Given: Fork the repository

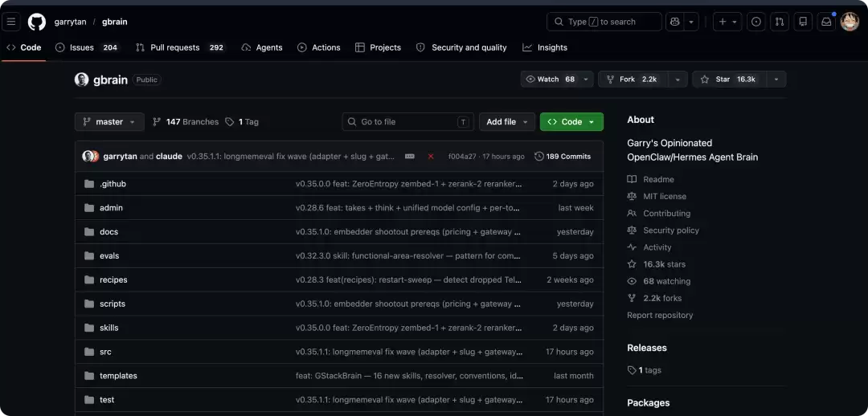Looking at the screenshot, I should (633, 80).
